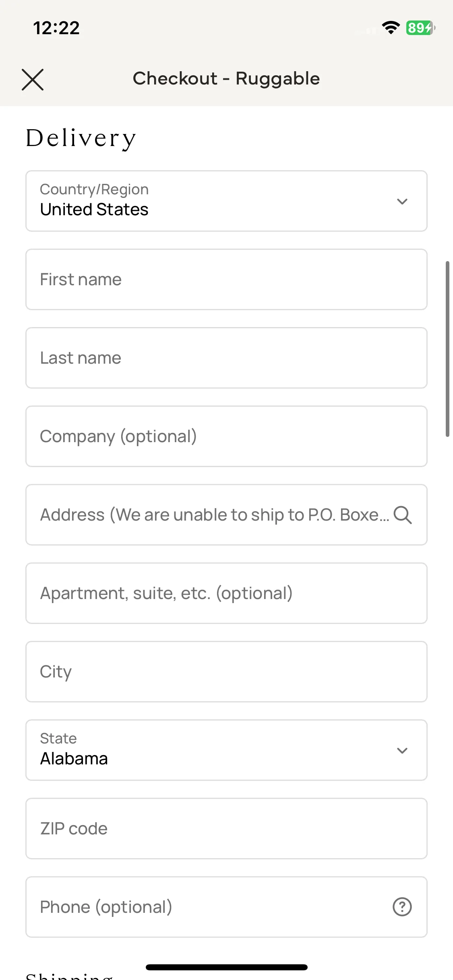Focus the ZIP code field
This screenshot has height=980, width=453.
(x=226, y=829)
